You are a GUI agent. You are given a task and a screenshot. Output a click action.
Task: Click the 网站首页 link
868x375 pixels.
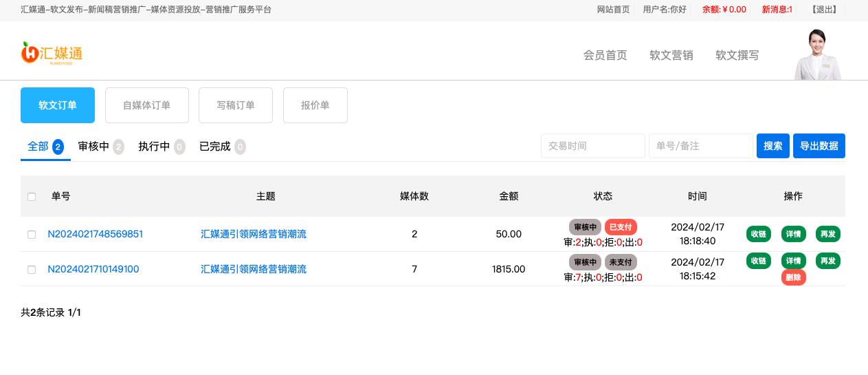pos(613,10)
